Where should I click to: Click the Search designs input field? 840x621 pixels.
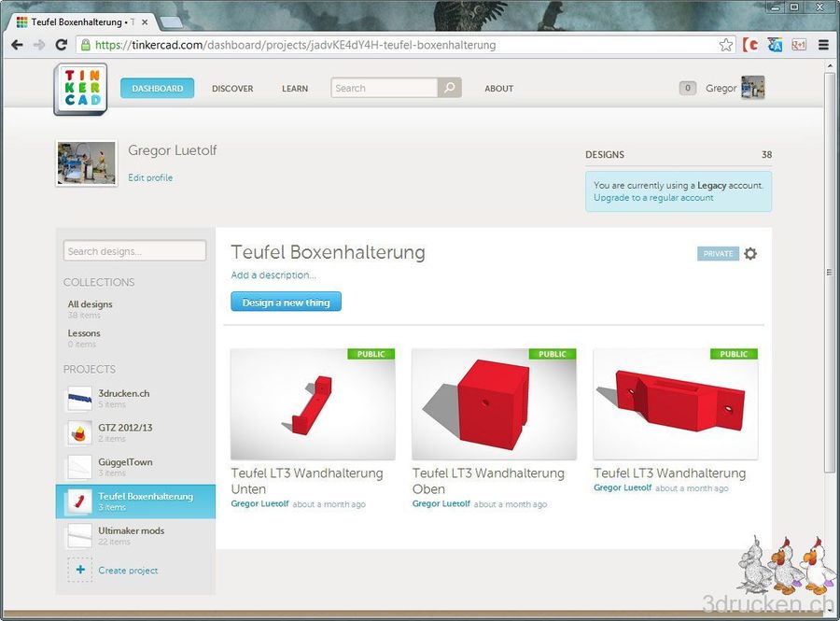coord(134,251)
